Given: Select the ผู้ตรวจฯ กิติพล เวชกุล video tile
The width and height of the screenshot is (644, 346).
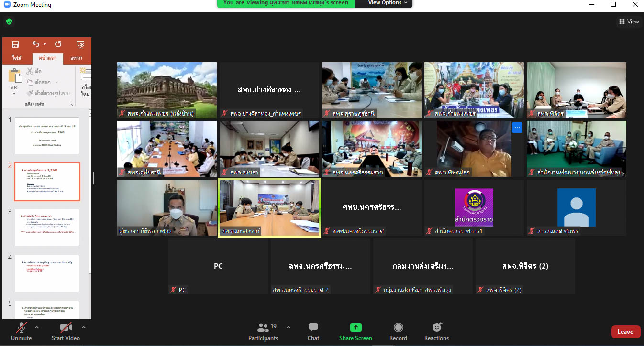Looking at the screenshot, I should [167, 207].
